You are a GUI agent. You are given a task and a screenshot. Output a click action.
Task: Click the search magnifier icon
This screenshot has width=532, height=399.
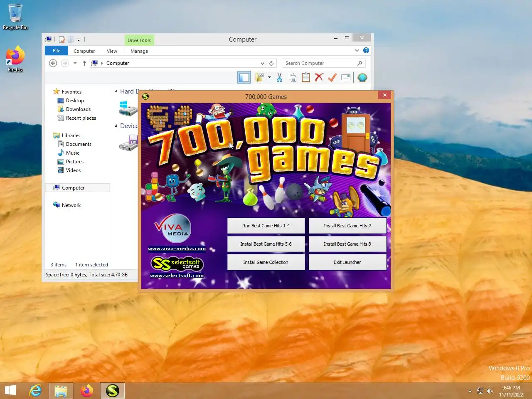pos(360,63)
